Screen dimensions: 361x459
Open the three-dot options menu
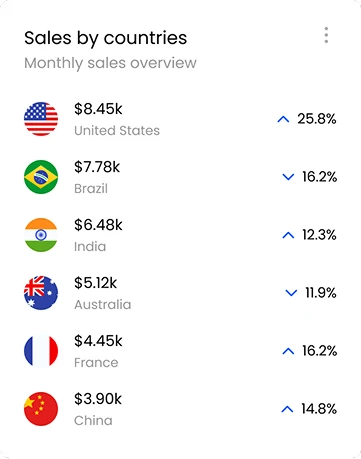coord(326,35)
